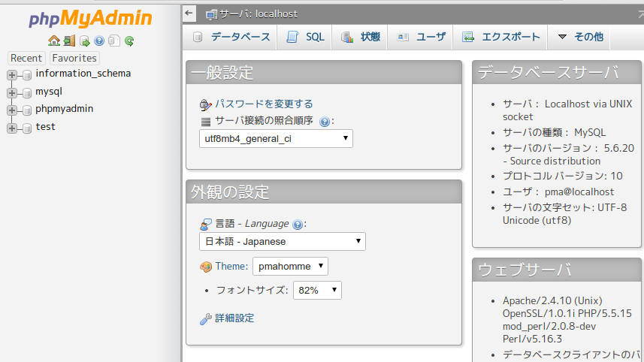This screenshot has width=644, height=362.
Task: Expand the mysql tree node
Action: (12, 93)
